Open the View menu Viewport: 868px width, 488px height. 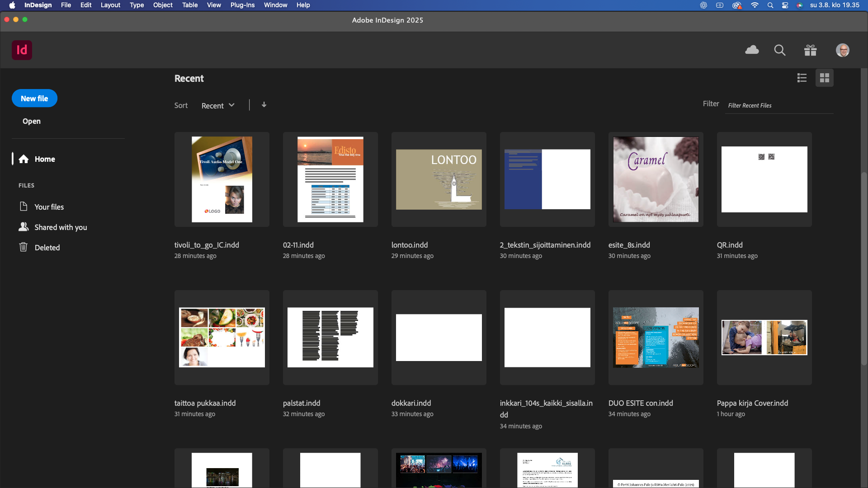click(x=214, y=5)
